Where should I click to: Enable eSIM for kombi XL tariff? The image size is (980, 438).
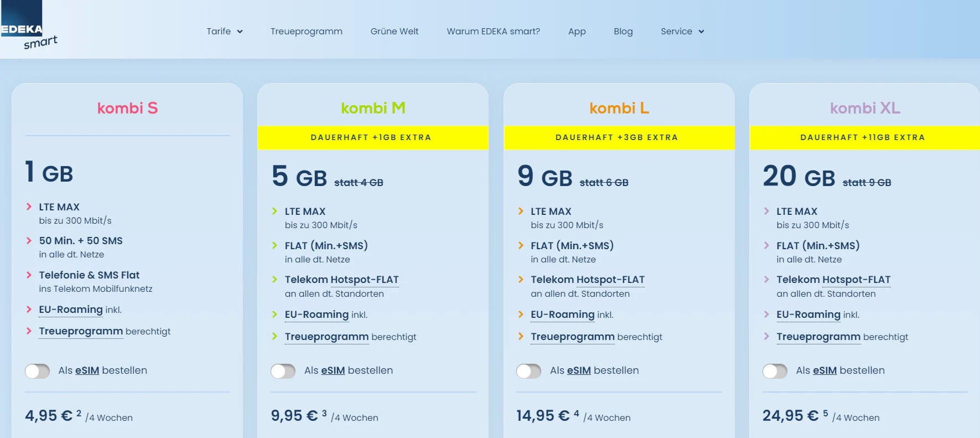(x=775, y=371)
